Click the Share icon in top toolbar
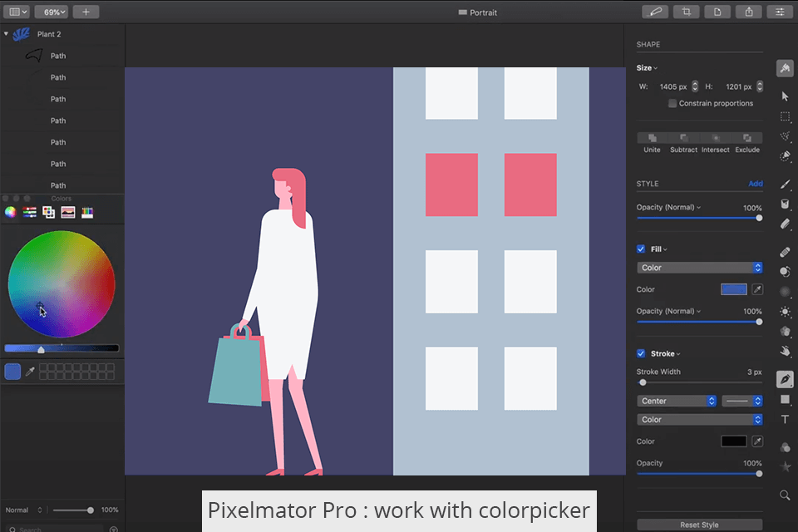Screen dimensions: 798x532 point(749,12)
